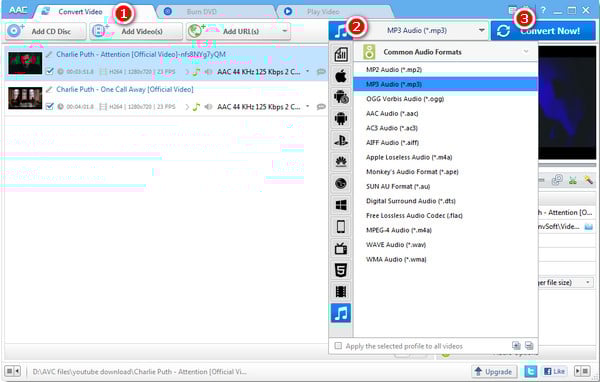Select the Windows devices category

pos(341,205)
